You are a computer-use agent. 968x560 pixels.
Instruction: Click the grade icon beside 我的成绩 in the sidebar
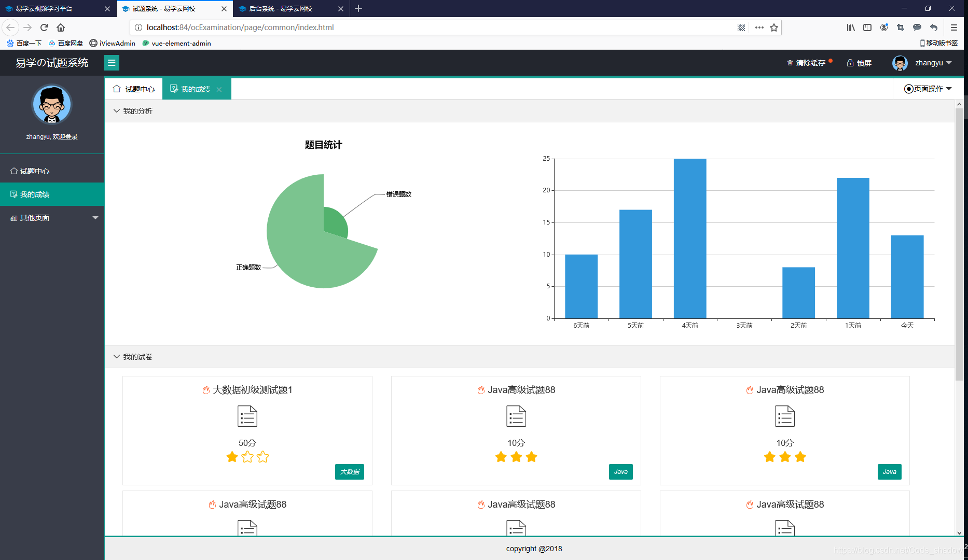click(x=14, y=194)
